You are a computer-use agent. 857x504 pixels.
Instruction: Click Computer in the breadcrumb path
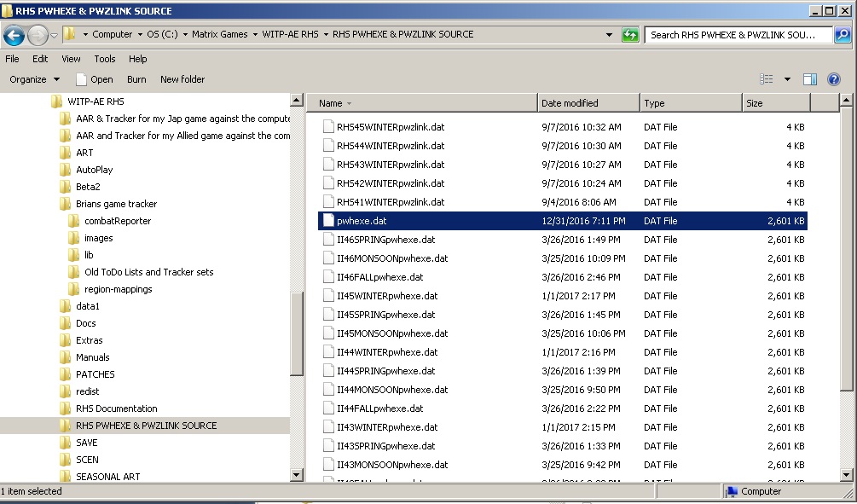point(112,34)
